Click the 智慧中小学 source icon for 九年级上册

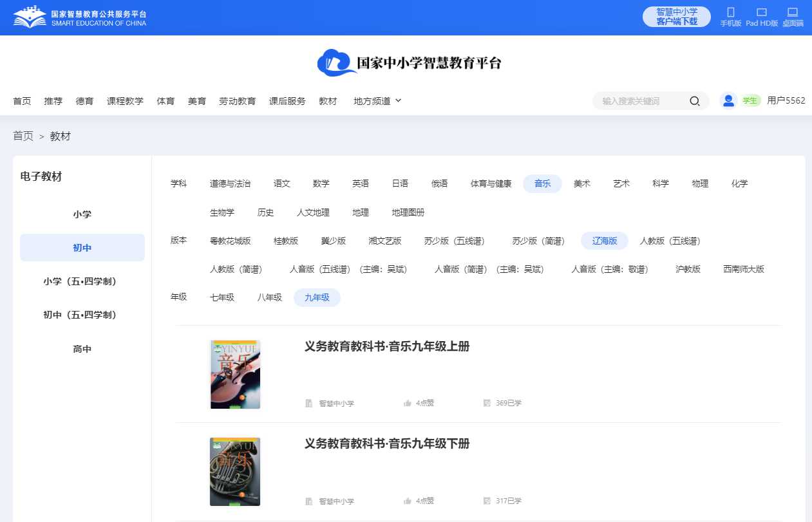[309, 404]
